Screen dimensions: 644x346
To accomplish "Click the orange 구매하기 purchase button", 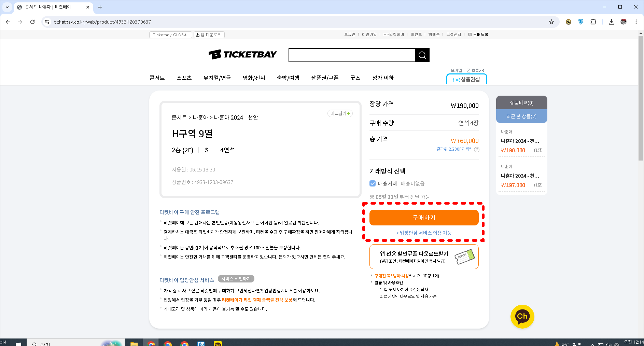I will 424,218.
